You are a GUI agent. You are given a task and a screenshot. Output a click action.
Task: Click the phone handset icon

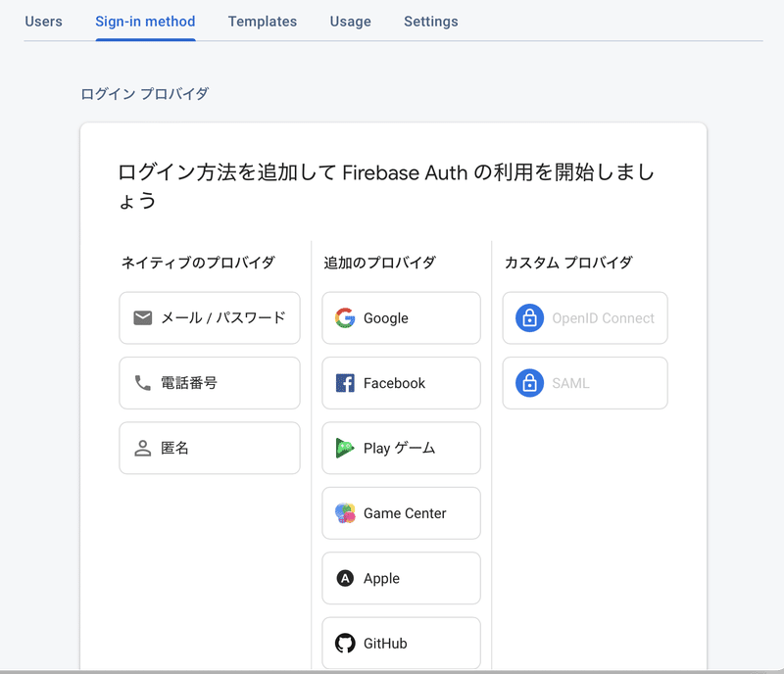point(142,383)
